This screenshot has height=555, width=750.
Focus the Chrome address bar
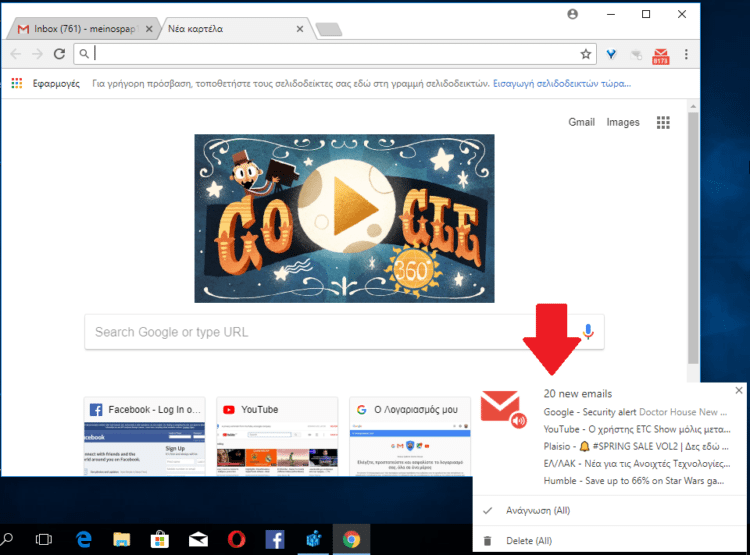(335, 54)
